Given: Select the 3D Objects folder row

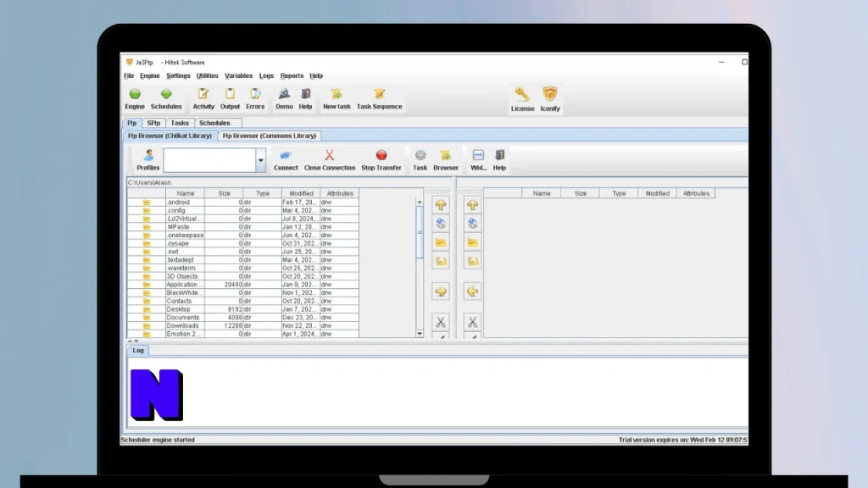Looking at the screenshot, I should click(243, 276).
